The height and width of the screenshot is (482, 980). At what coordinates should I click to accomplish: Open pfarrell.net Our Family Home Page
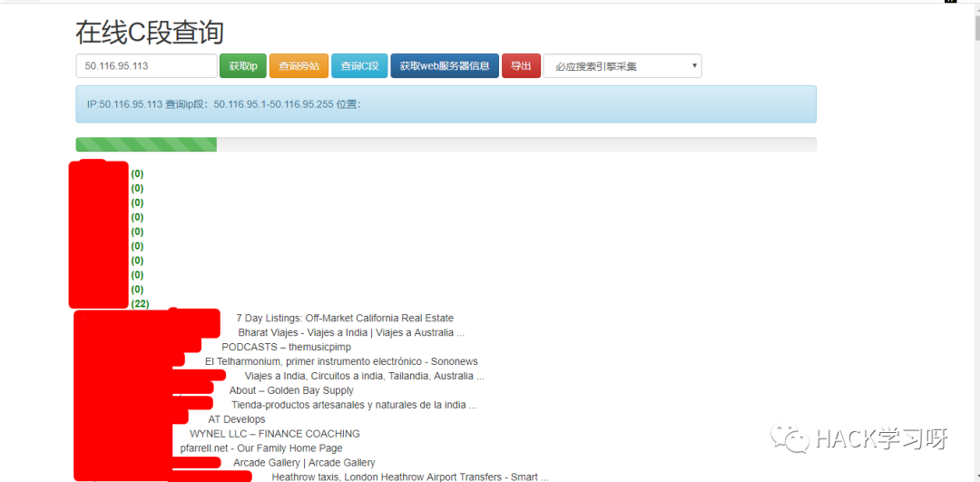tap(260, 448)
